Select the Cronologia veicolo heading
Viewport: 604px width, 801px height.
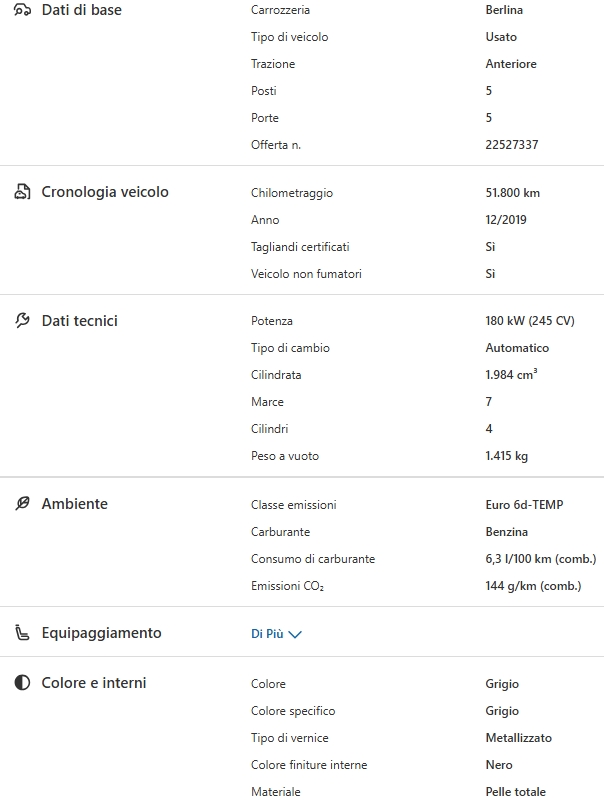tap(105, 192)
